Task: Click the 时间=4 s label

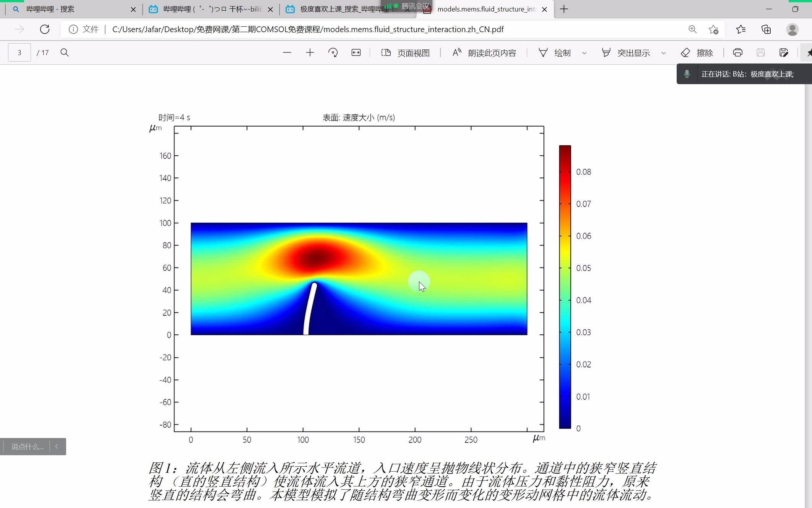Action: point(174,117)
